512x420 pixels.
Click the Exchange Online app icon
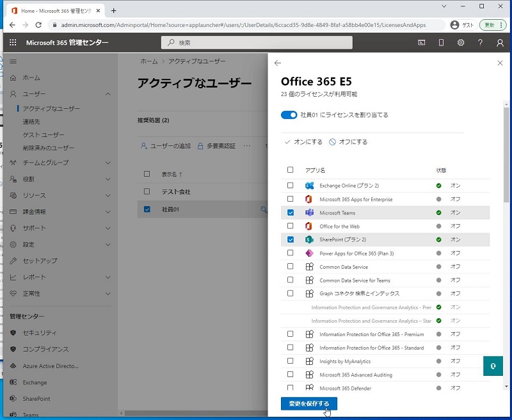(309, 186)
